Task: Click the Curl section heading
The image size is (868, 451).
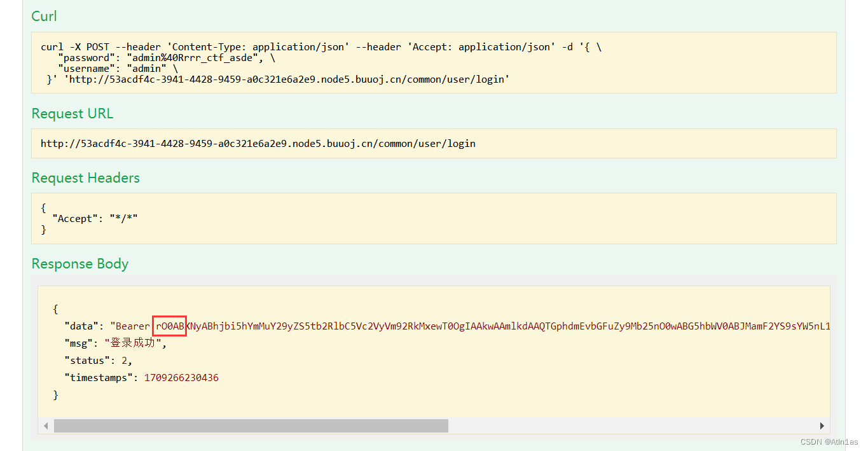Action: click(x=43, y=16)
